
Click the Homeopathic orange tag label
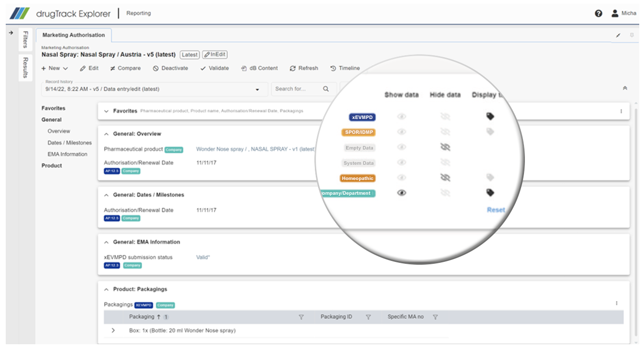coord(357,178)
